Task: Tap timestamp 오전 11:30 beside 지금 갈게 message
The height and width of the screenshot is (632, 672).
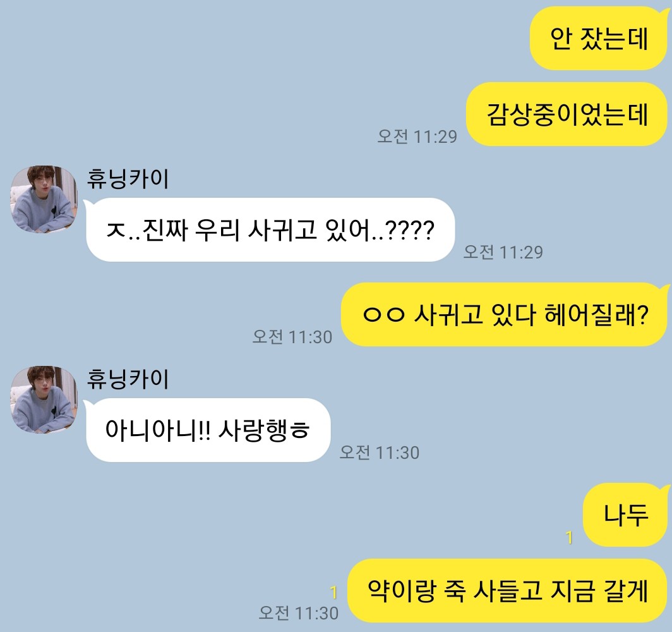Action: pyautogui.click(x=298, y=612)
